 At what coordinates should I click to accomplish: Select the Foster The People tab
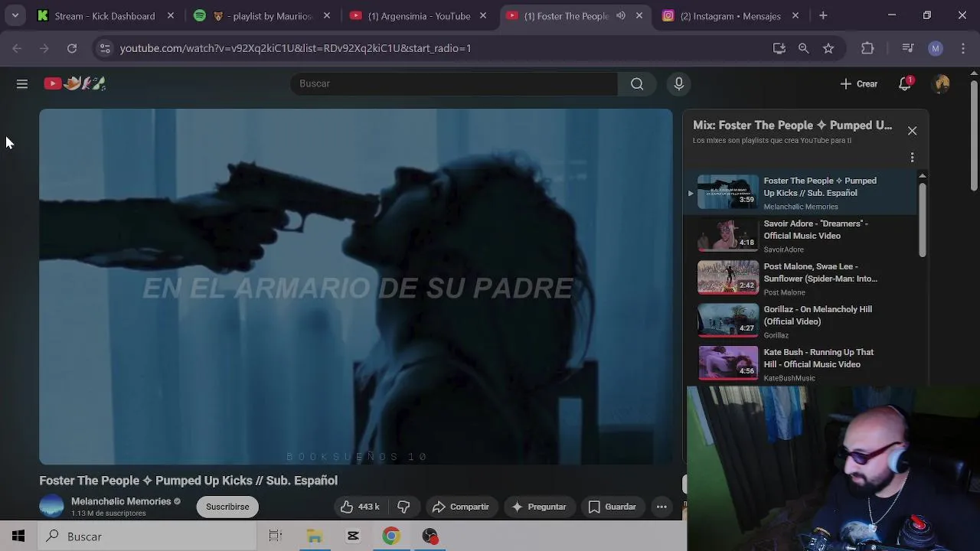pyautogui.click(x=567, y=15)
